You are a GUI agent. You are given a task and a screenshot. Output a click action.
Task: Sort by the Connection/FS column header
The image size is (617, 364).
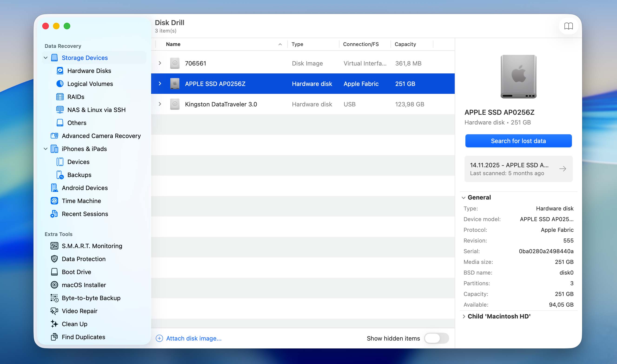(361, 44)
